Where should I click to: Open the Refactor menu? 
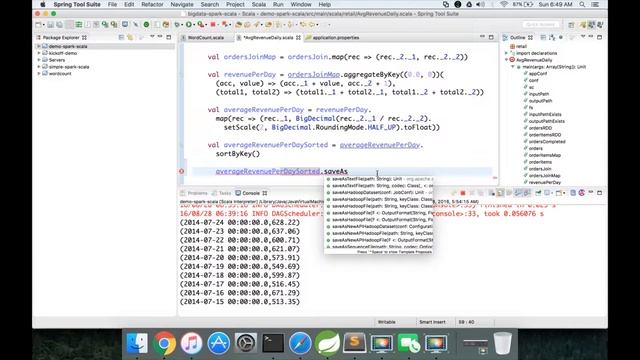click(x=152, y=4)
